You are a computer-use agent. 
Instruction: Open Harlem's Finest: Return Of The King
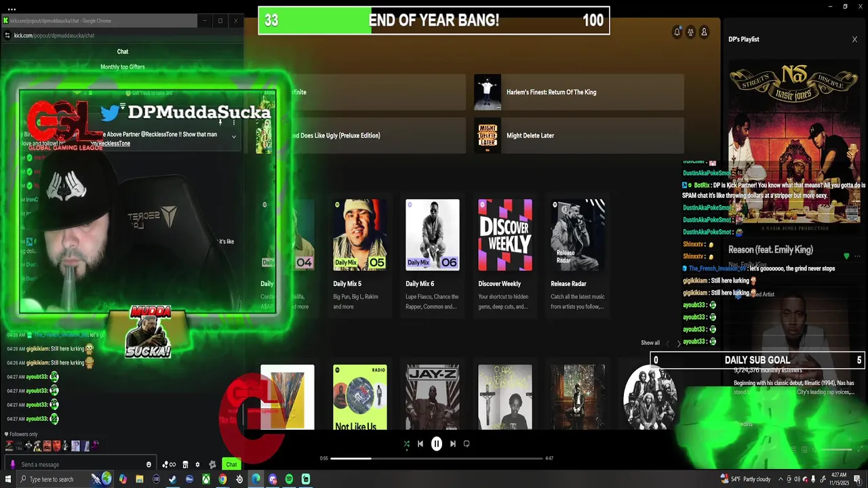point(579,92)
